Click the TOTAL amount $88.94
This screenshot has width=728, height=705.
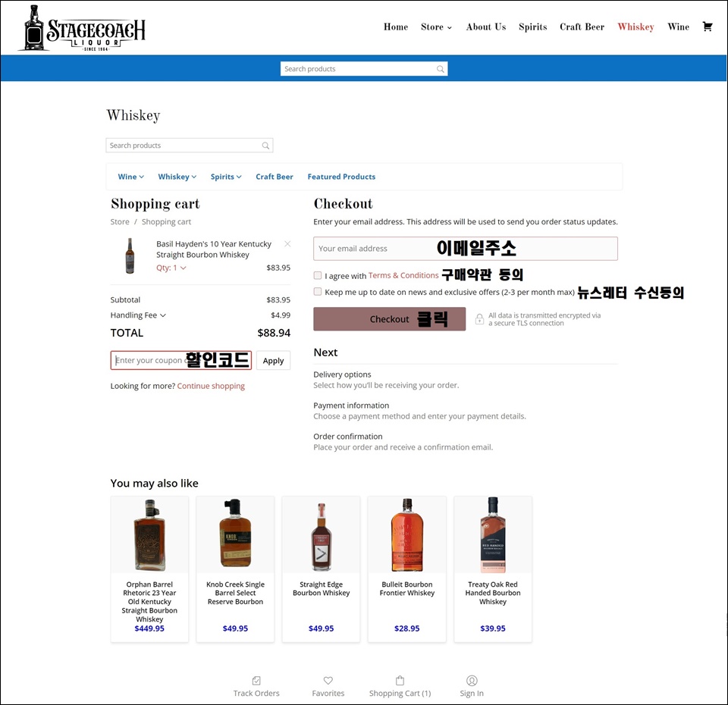coord(274,333)
